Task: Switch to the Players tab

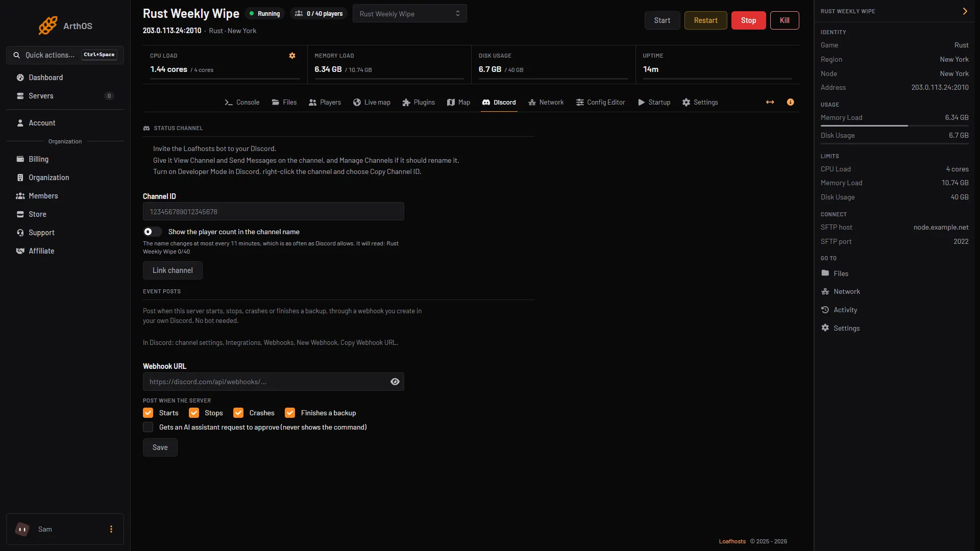Action: pos(325,103)
